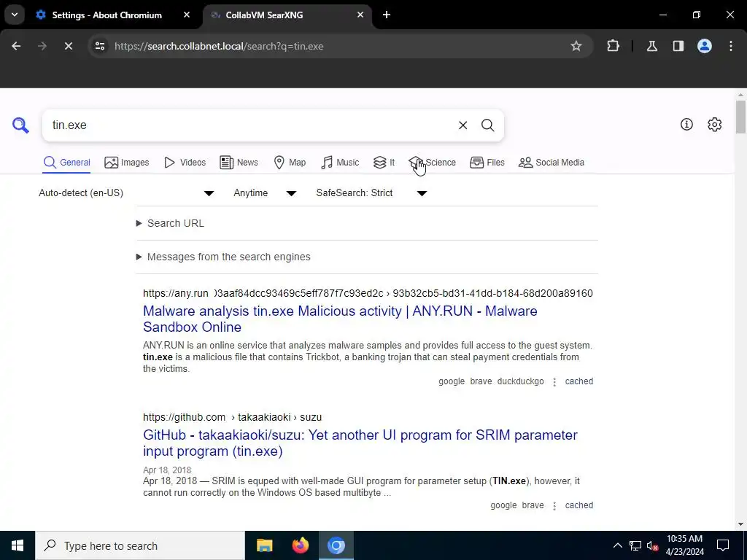Open cached version of ANY.RUN result
This screenshot has width=747, height=560.
[x=578, y=381]
